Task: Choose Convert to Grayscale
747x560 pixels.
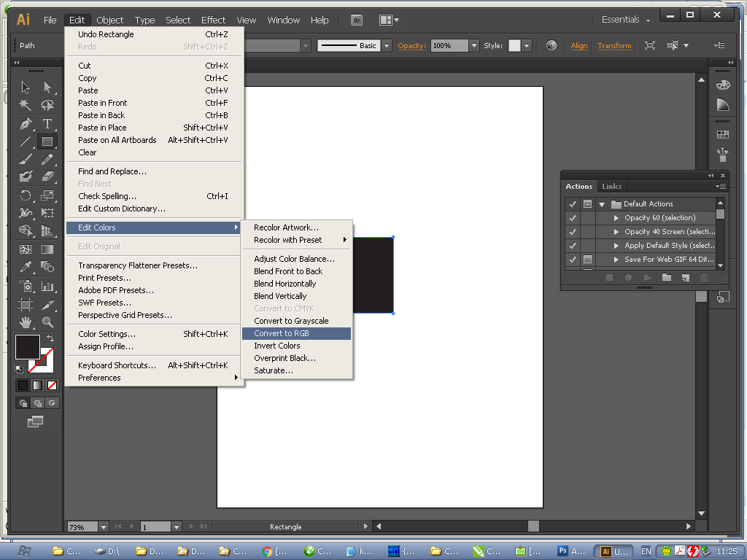Action: click(296, 321)
